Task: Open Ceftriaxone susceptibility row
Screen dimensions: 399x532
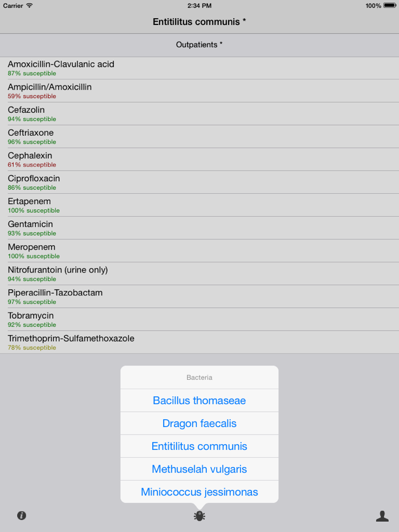Action: (199, 137)
